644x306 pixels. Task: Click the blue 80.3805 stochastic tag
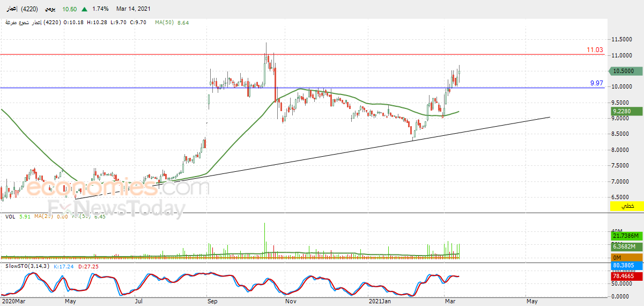[x=624, y=265]
